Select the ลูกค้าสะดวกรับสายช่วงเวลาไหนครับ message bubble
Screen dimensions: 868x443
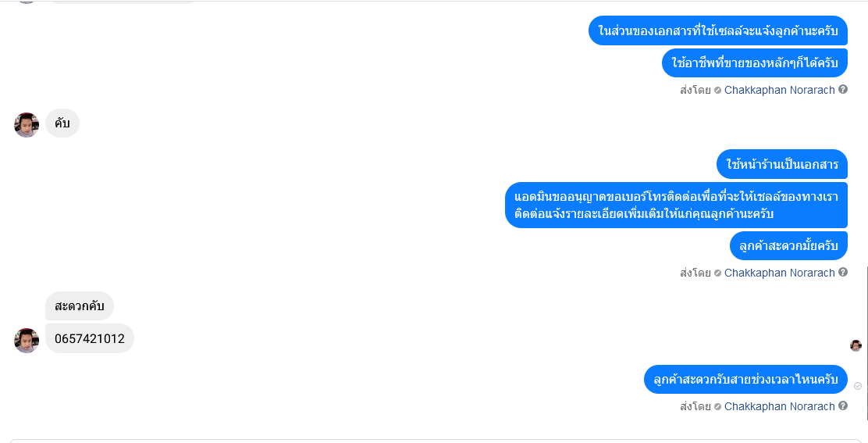[x=745, y=379]
